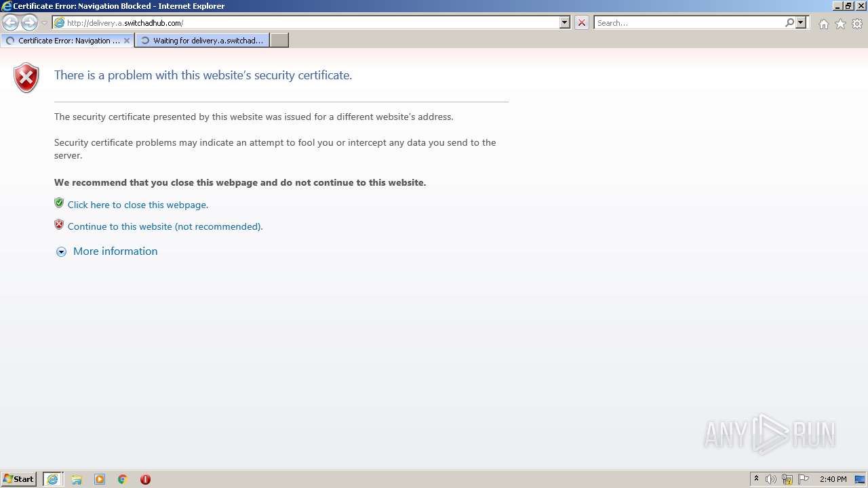The width and height of the screenshot is (868, 488).
Task: Click the Internet Explorer title bar logo
Action: tap(7, 6)
